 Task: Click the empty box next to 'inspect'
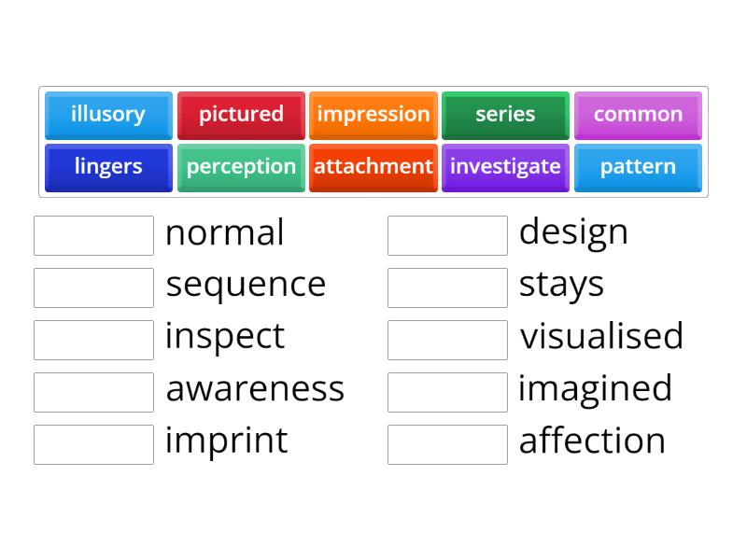click(x=93, y=340)
